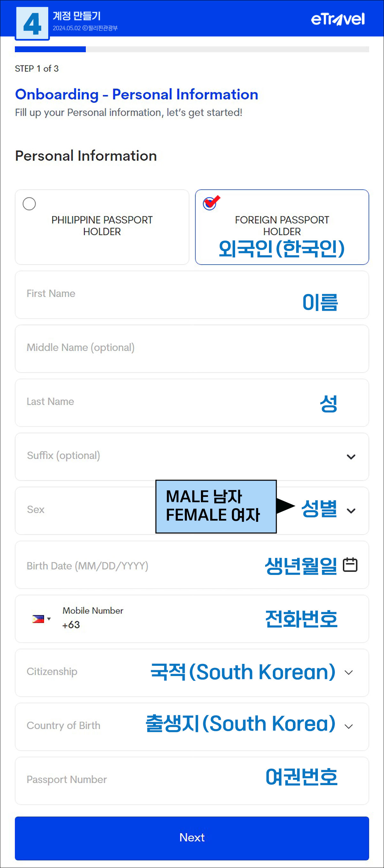Click the step progress bar
Screen dimensions: 384x868
[x=192, y=49]
